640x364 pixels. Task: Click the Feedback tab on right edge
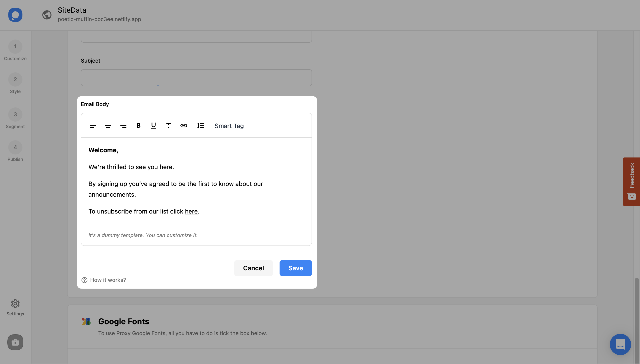(x=631, y=181)
